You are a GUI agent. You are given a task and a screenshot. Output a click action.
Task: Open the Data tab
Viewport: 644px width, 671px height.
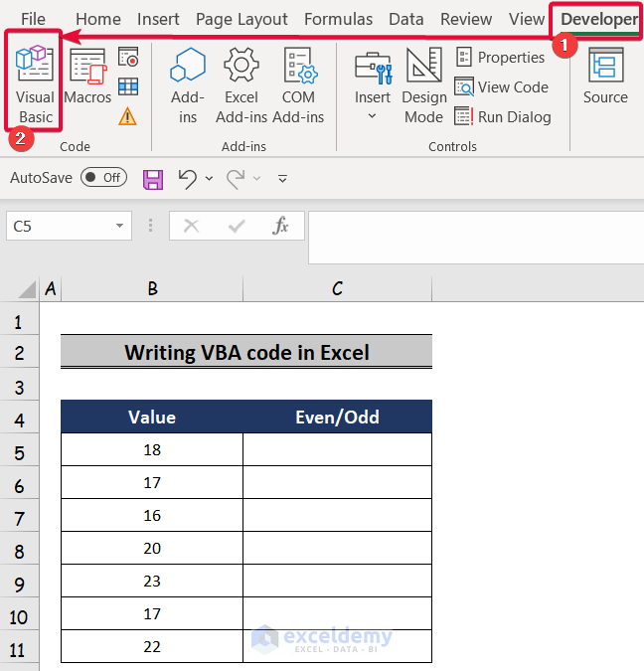click(406, 19)
